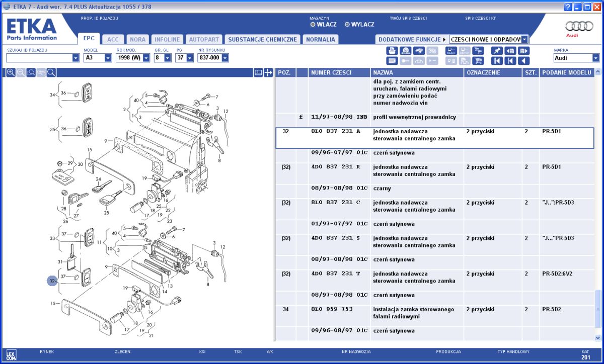This screenshot has width=604, height=364.
Task: Click the single shopping cart icon
Action: pyautogui.click(x=478, y=61)
